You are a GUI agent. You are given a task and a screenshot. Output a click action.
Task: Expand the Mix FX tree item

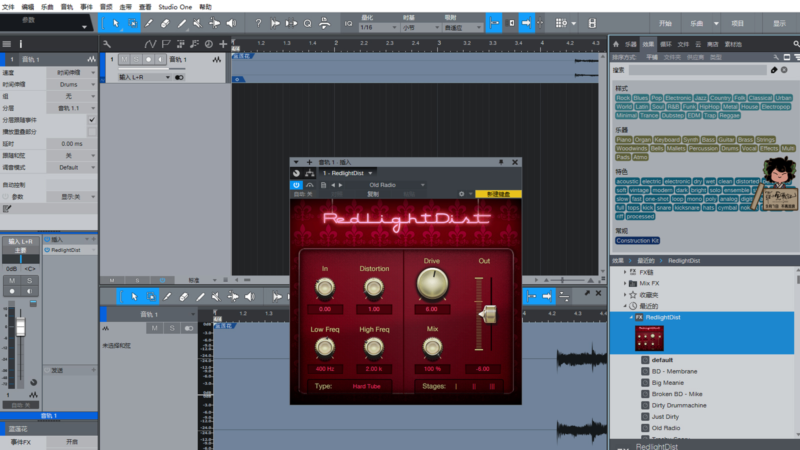[x=627, y=284]
